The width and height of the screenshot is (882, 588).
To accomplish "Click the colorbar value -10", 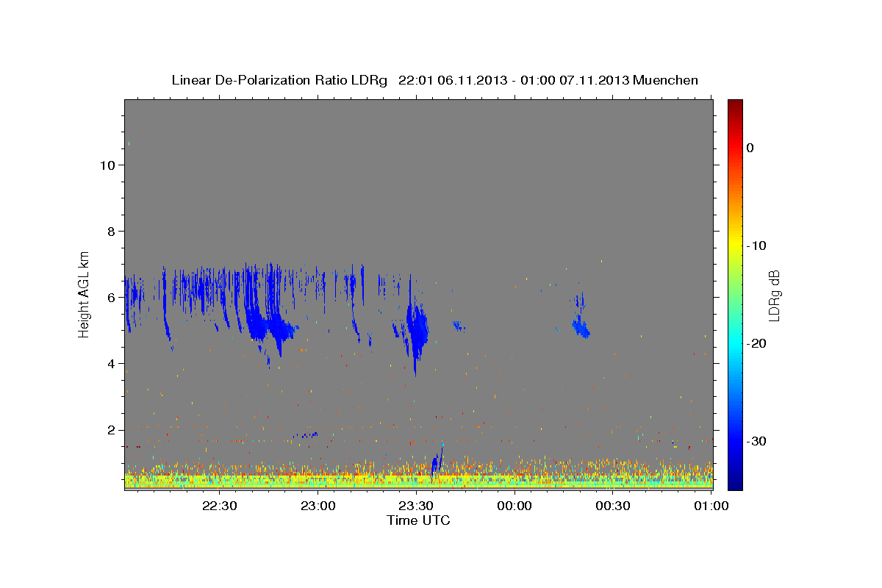I will coord(756,245).
